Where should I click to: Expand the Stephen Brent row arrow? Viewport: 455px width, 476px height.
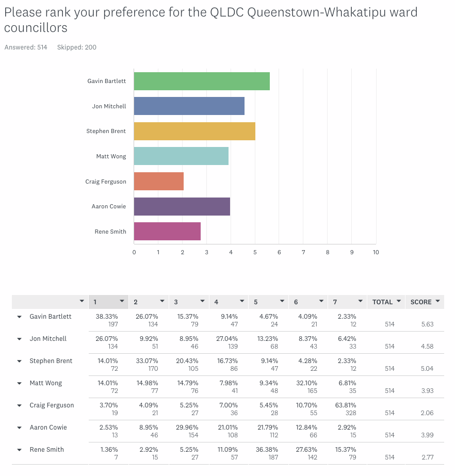pos(20,361)
